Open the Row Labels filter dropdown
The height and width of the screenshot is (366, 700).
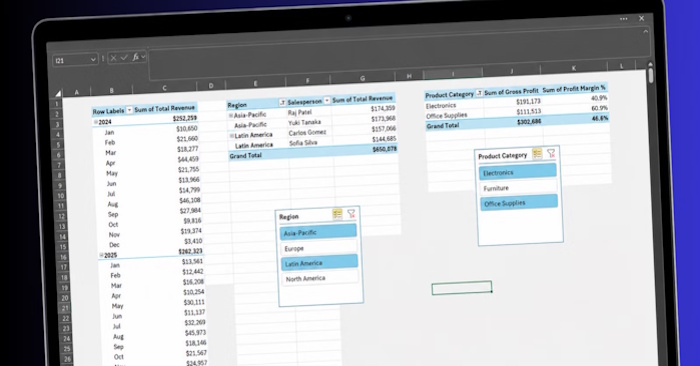[129, 110]
